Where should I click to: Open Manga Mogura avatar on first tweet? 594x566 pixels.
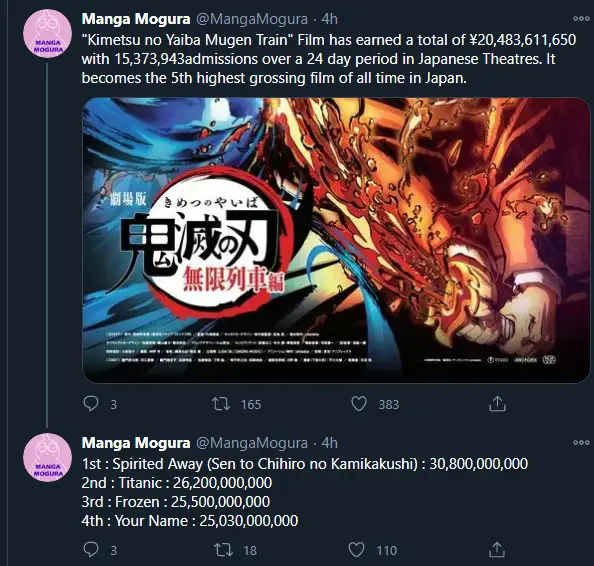[47, 33]
